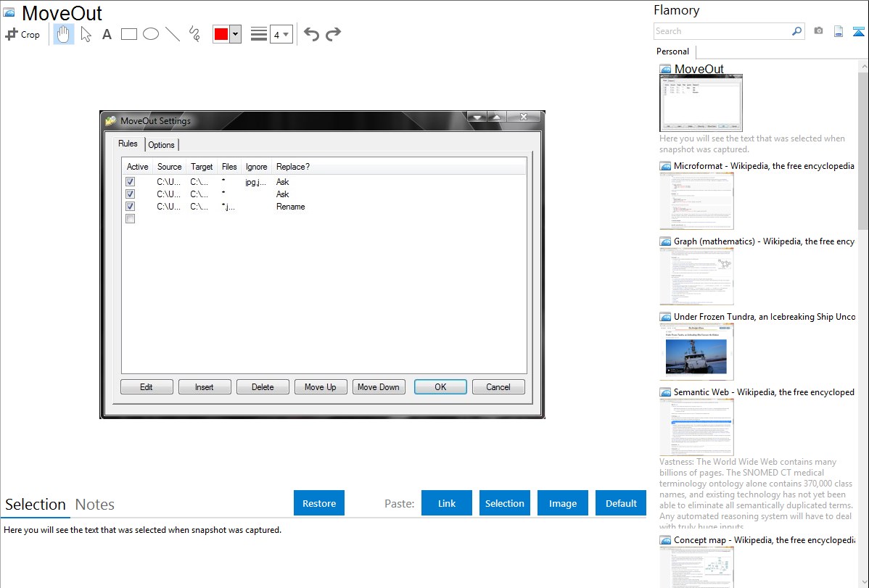Expand the line width dropdown
The width and height of the screenshot is (869, 588).
click(x=281, y=34)
